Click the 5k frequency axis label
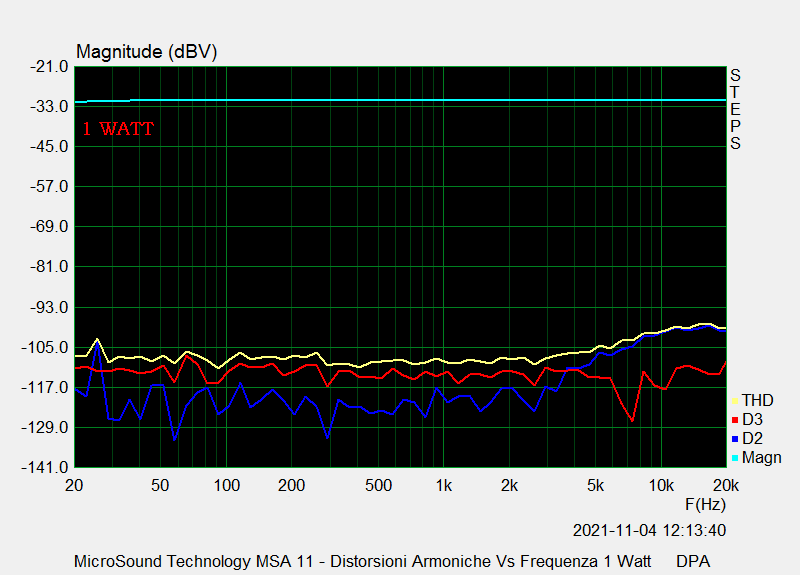Viewport: 800px width, 575px height. 595,485
